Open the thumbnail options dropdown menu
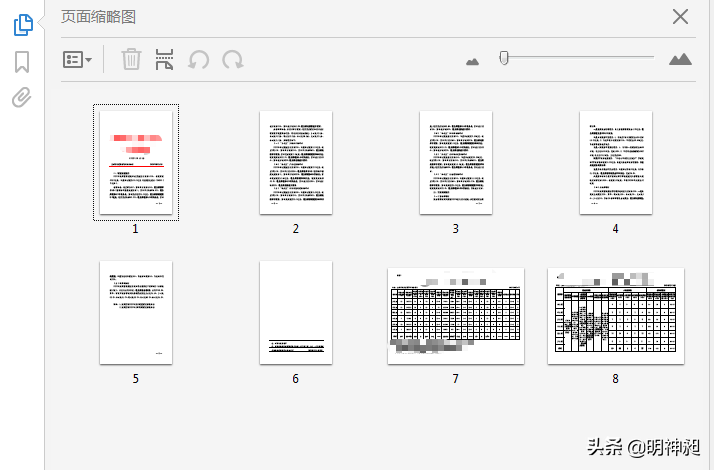 (x=77, y=60)
